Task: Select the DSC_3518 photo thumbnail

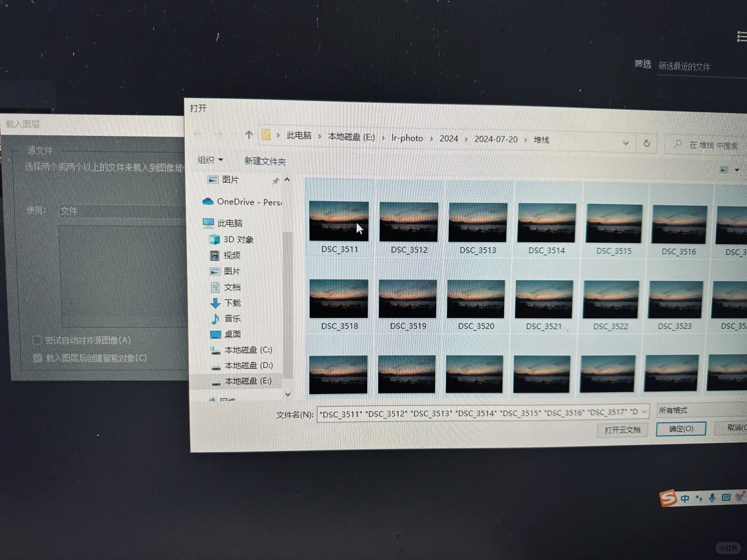Action: [339, 299]
